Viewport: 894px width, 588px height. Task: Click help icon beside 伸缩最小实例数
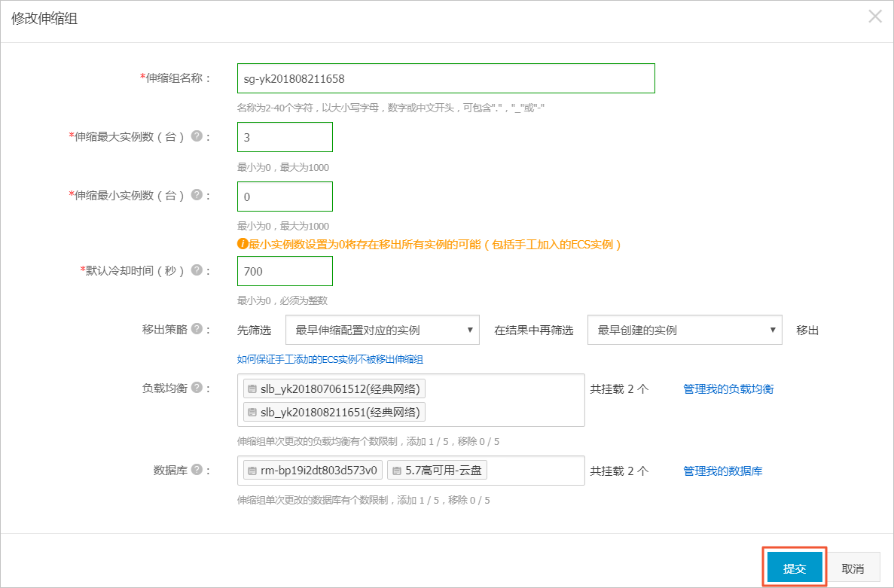197,195
